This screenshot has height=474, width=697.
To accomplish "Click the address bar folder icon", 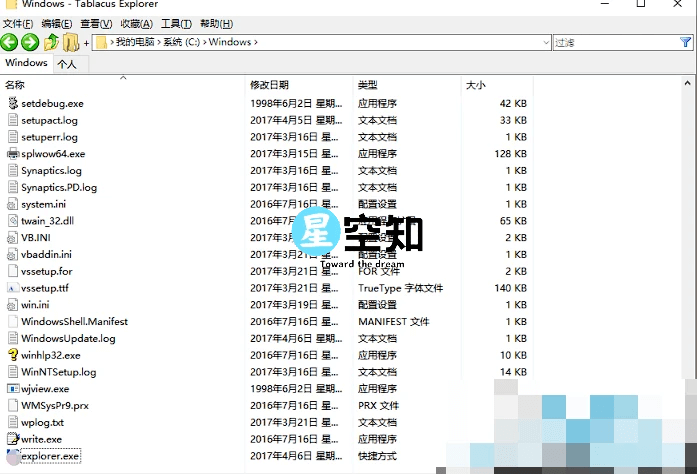I will click(x=101, y=42).
